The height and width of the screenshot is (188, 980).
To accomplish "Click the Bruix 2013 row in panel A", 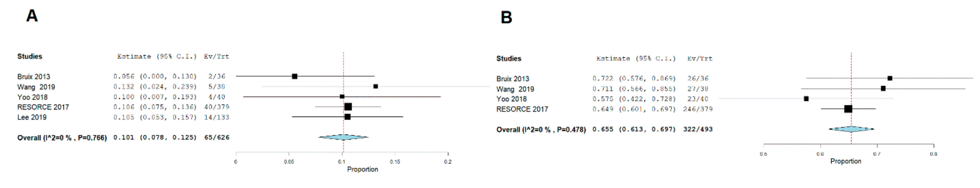I will [x=33, y=77].
